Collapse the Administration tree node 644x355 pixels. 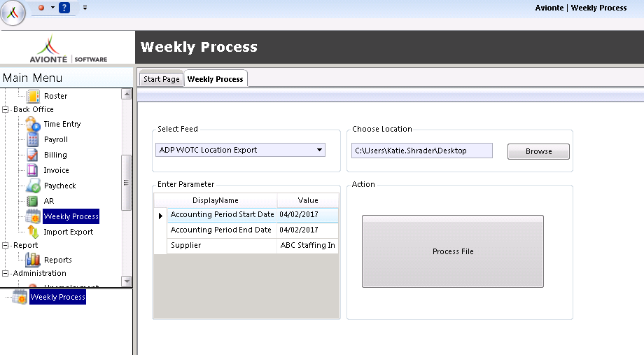point(6,273)
